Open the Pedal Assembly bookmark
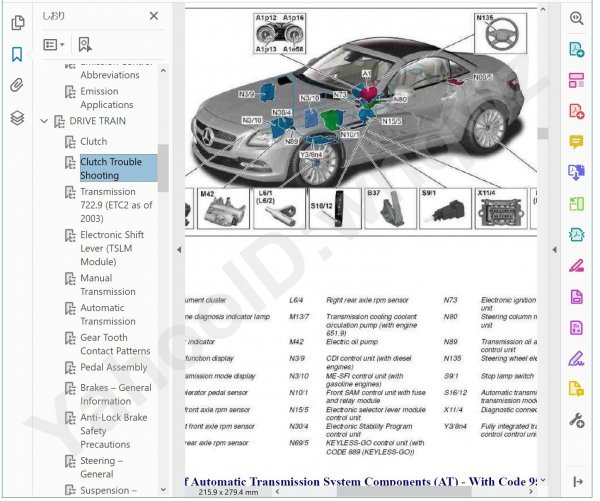Image resolution: width=600 pixels, height=501 pixels. pyautogui.click(x=113, y=367)
